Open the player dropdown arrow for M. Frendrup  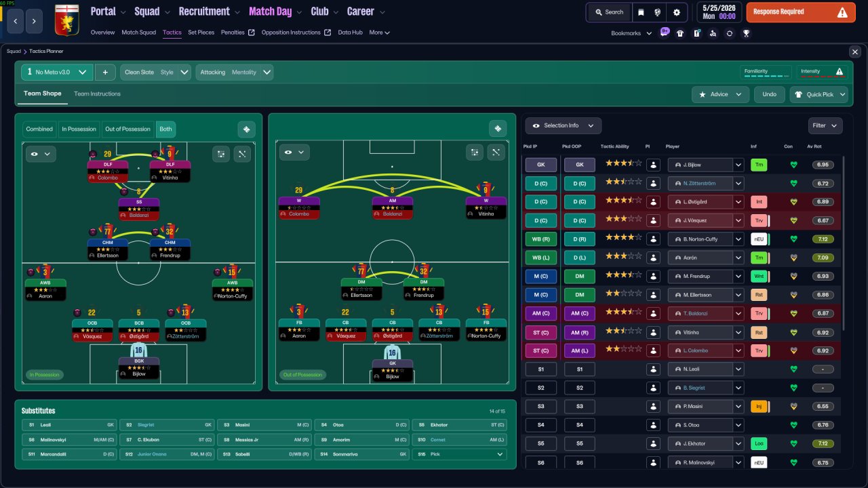click(738, 277)
